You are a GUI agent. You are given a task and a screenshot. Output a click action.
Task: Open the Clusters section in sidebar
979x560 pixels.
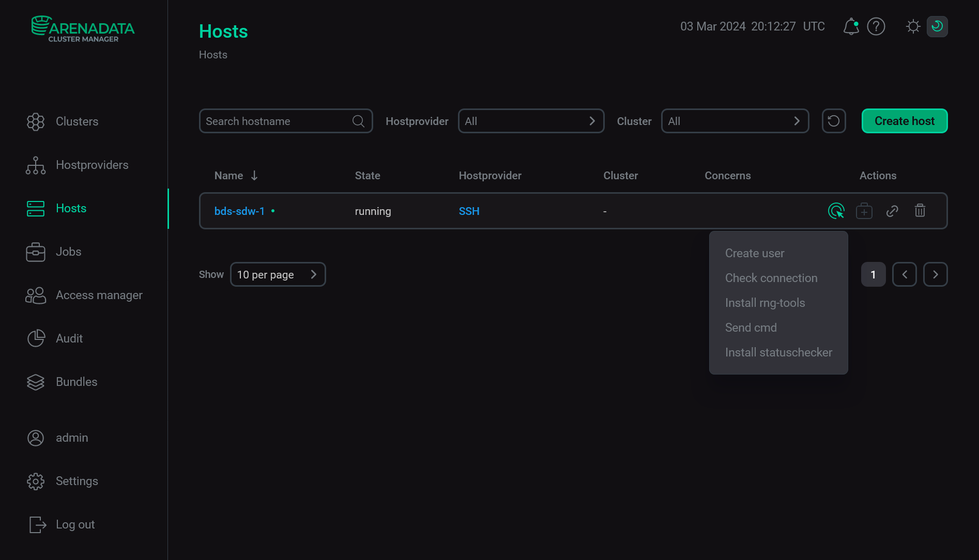pos(77,121)
